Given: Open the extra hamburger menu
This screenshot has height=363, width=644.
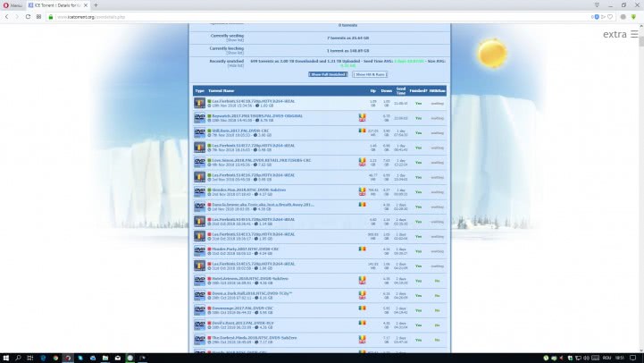Looking at the screenshot, I should coord(633,35).
